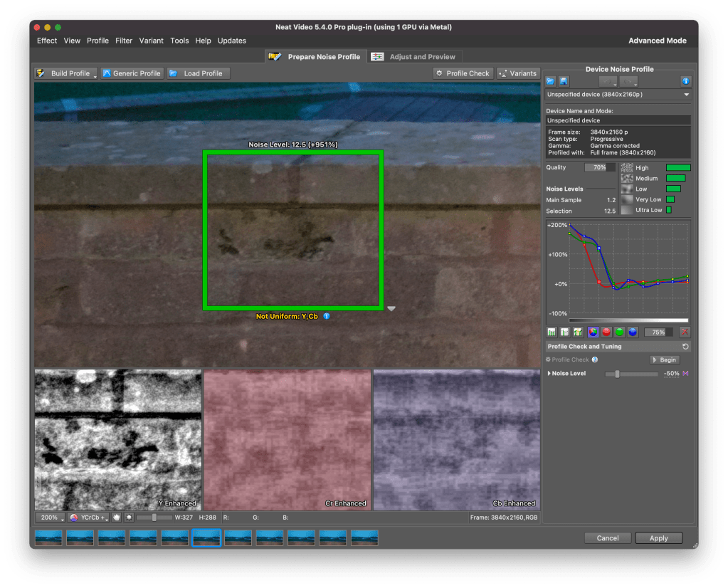Viewport: 728px width, 588px height.
Task: Click the brightness sun icon
Action: pyautogui.click(x=128, y=518)
